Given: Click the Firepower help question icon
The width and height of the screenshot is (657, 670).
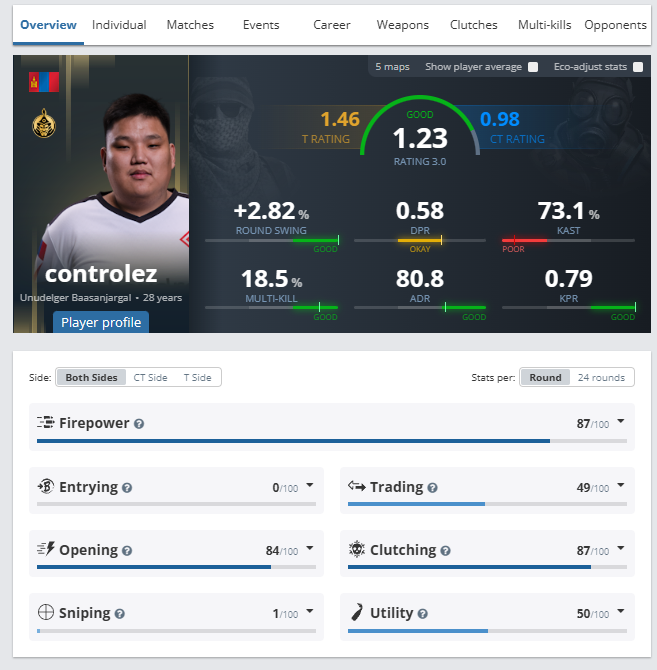Looking at the screenshot, I should pos(139,424).
